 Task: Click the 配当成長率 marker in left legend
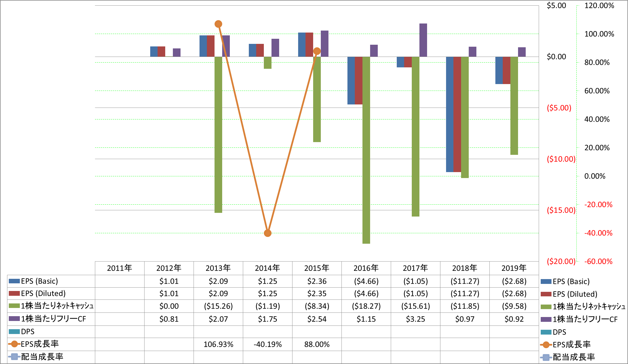[14, 357]
